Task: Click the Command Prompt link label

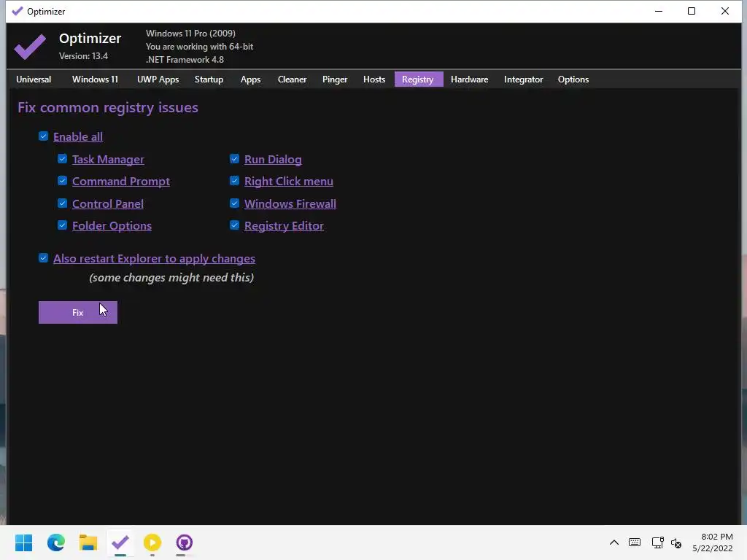Action: coord(121,182)
